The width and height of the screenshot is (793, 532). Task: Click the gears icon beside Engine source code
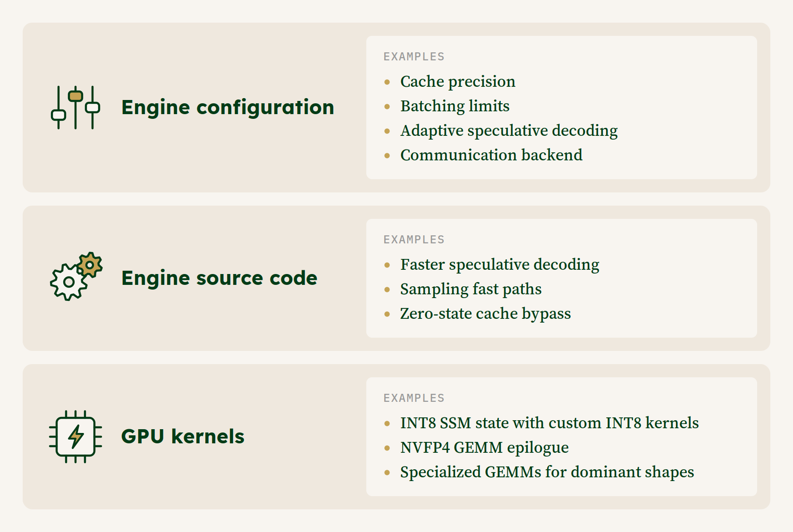[x=76, y=276]
